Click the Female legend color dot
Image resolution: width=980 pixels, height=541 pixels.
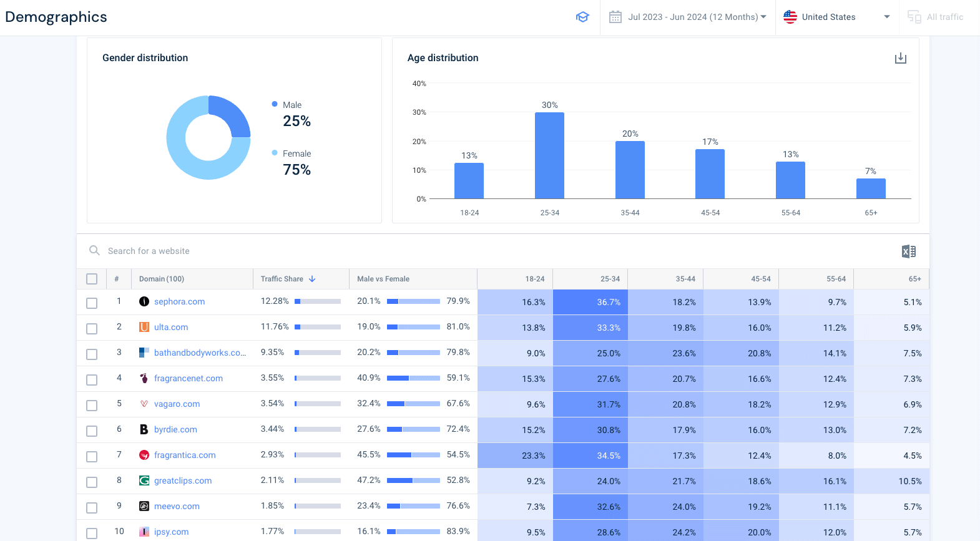tap(275, 153)
